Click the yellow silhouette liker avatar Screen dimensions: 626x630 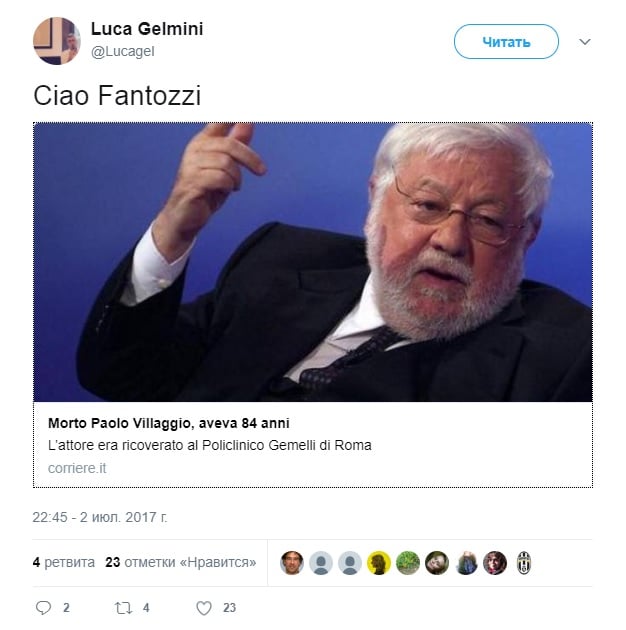(x=379, y=562)
